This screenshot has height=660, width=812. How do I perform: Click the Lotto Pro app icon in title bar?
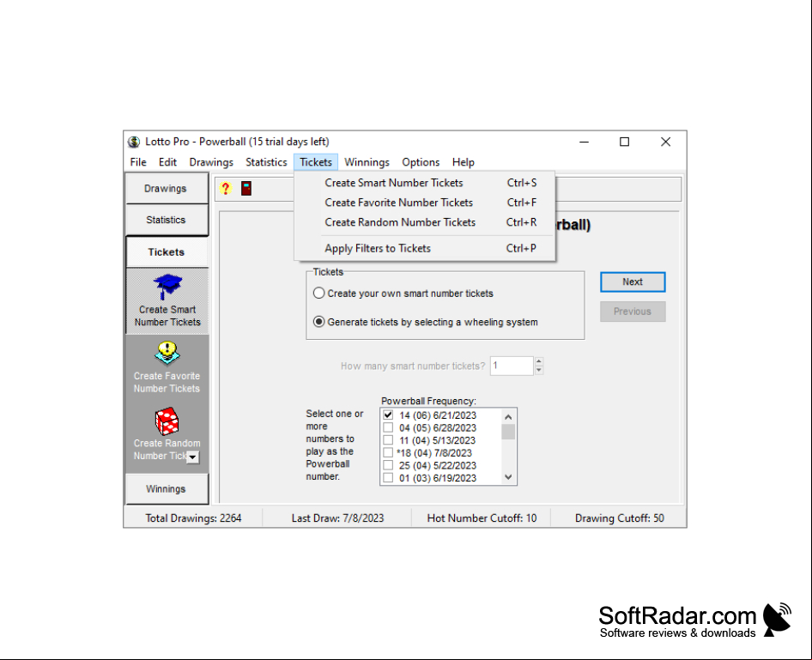[134, 142]
